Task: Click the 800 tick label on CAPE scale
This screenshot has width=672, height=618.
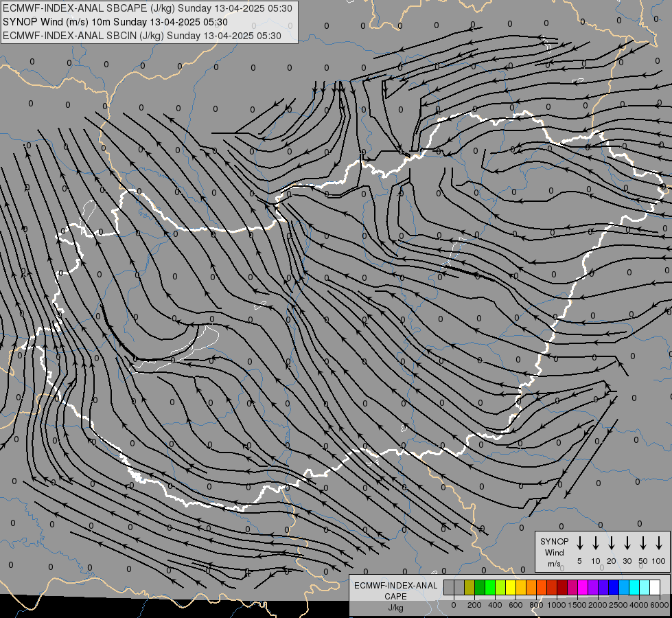Action: [x=536, y=605]
